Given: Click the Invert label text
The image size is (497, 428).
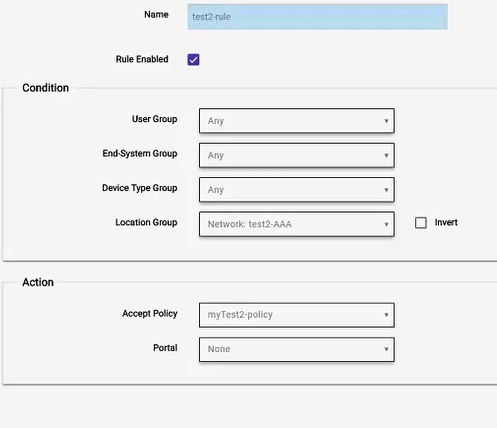Looking at the screenshot, I should pyautogui.click(x=446, y=222).
